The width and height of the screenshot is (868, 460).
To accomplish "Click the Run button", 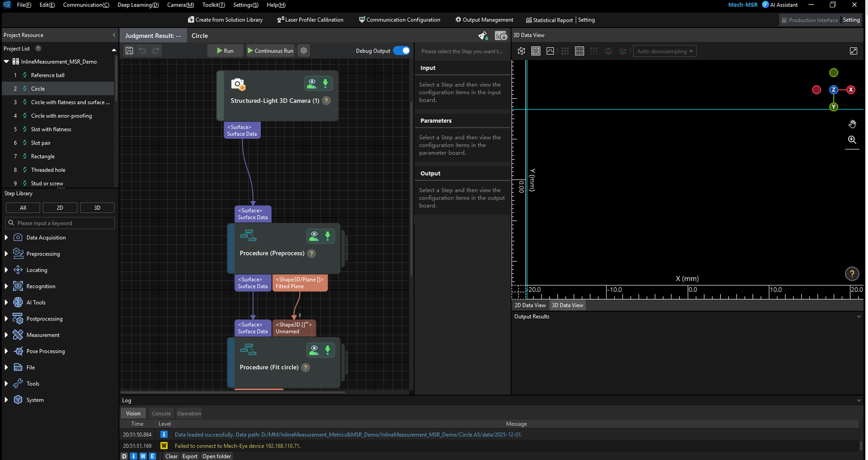I will pos(225,51).
